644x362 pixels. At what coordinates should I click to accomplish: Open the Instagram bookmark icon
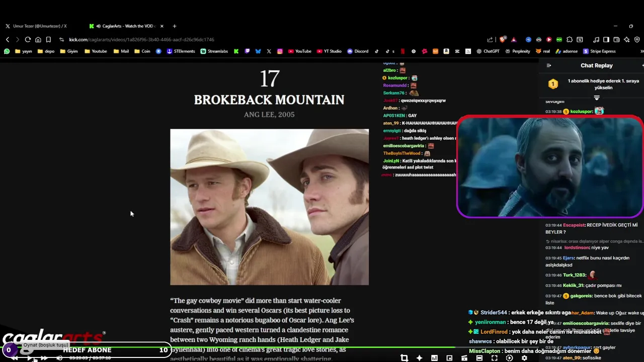(280, 51)
